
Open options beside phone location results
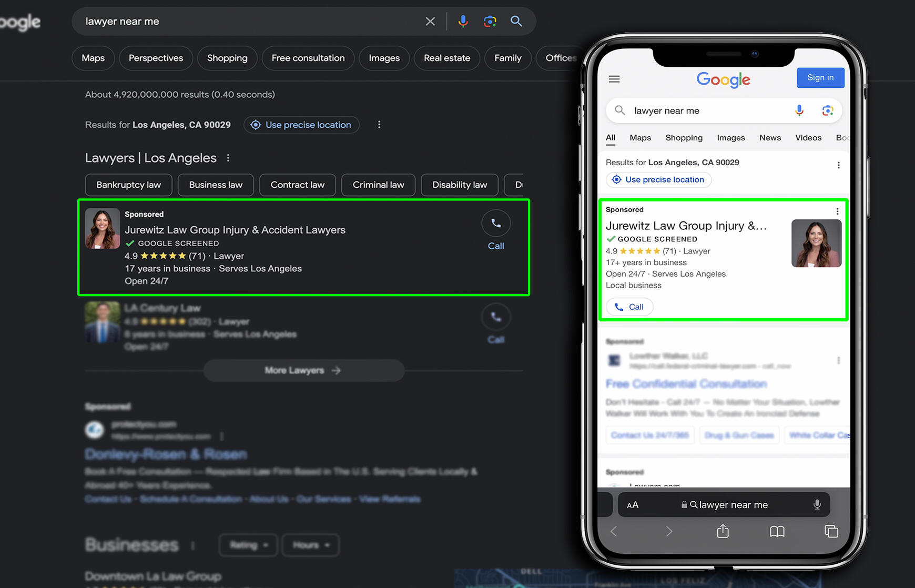(x=839, y=165)
